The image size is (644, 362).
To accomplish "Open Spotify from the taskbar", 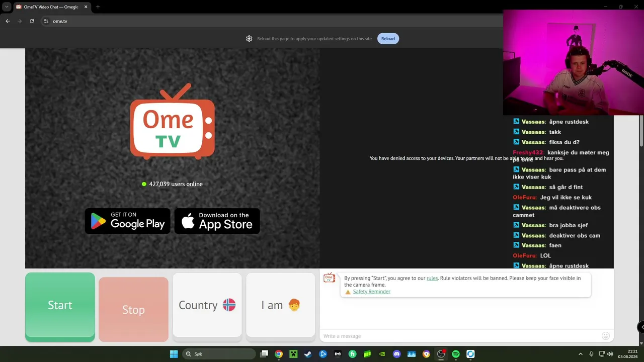I will point(456,354).
